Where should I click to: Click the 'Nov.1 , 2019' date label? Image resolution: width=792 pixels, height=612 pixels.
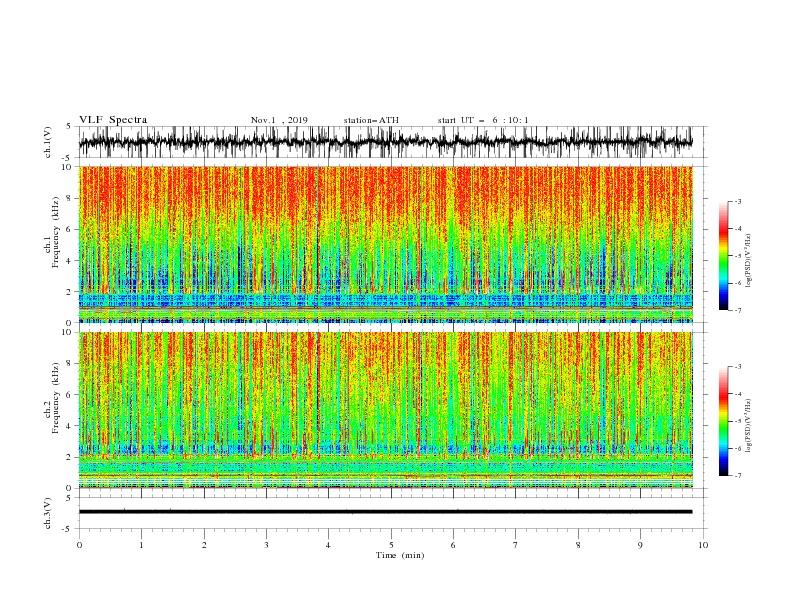click(x=279, y=120)
